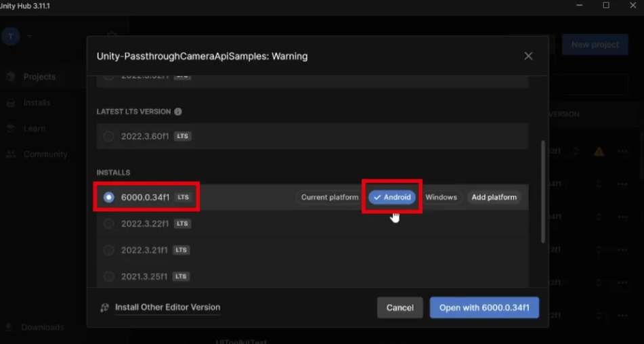
Task: Select the Windows platform option
Action: [x=441, y=197]
